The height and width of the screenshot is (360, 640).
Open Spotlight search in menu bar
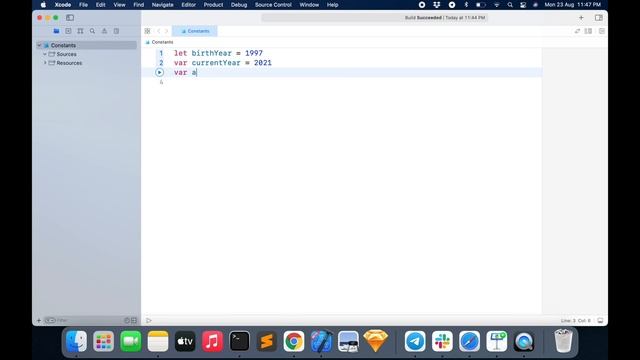(x=510, y=5)
